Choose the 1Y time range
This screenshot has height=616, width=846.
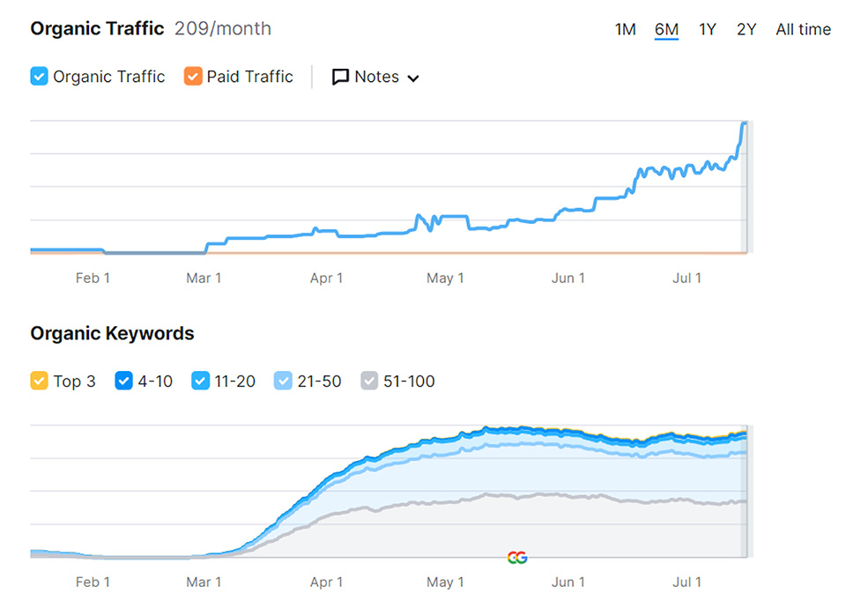click(x=708, y=29)
